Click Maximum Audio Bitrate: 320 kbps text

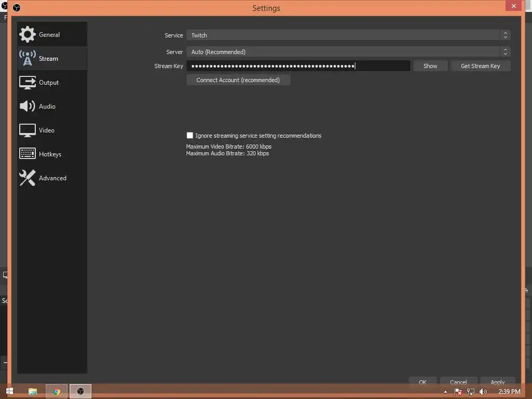click(x=228, y=153)
